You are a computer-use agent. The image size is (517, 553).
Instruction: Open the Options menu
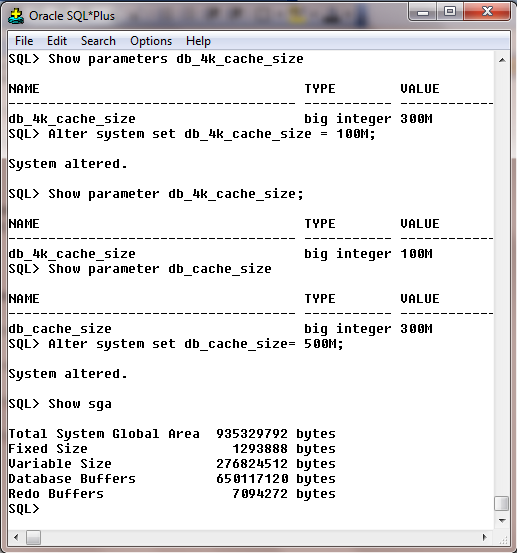point(151,41)
